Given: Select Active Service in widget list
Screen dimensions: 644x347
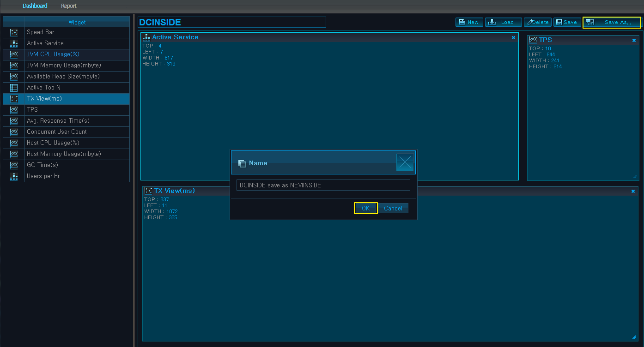Looking at the screenshot, I should [x=67, y=43].
